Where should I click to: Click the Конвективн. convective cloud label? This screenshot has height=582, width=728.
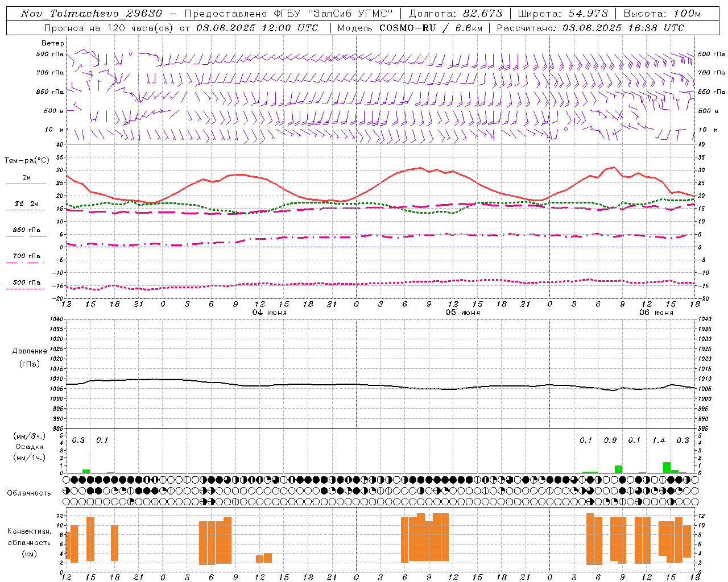coord(29,531)
